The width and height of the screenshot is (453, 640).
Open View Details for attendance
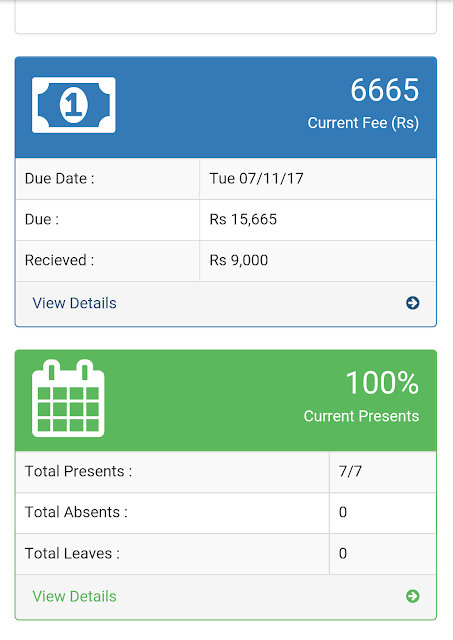coord(75,596)
